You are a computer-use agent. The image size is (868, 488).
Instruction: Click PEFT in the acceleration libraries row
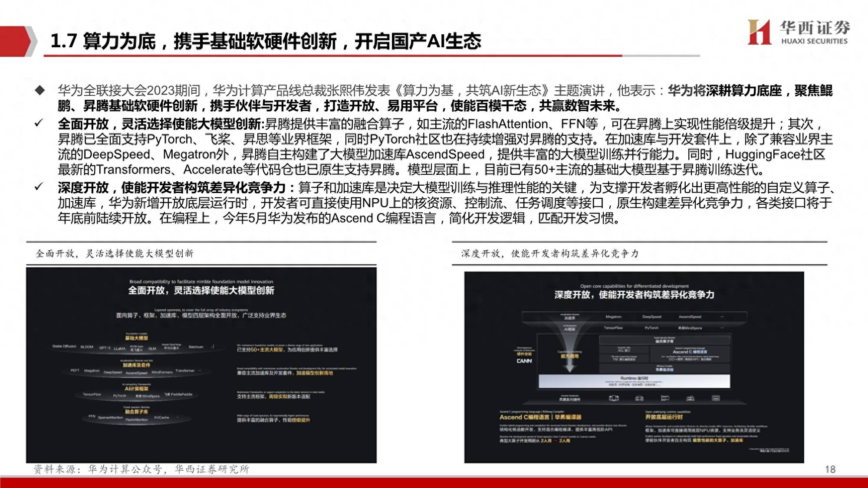tap(75, 370)
